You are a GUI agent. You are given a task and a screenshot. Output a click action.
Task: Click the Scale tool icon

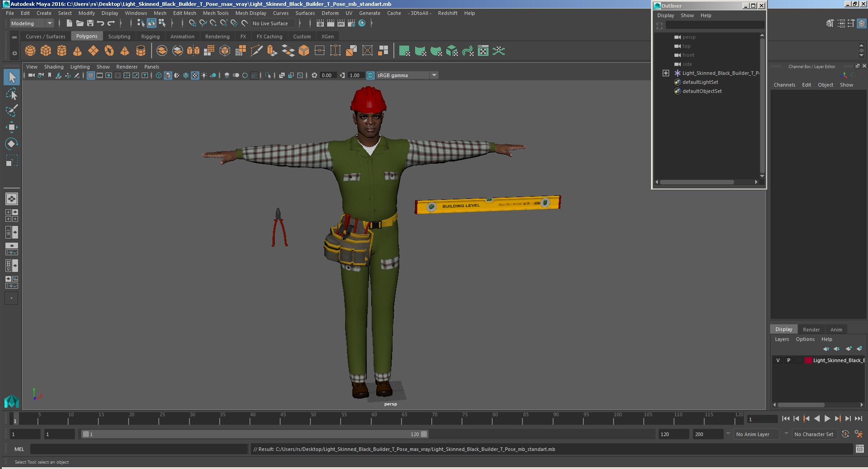tap(12, 161)
